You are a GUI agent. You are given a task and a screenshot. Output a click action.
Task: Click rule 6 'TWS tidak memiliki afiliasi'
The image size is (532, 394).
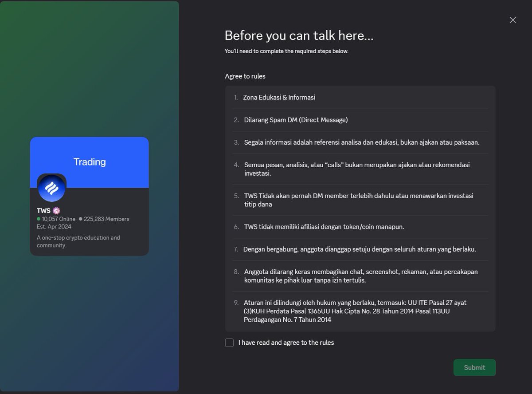click(x=324, y=227)
